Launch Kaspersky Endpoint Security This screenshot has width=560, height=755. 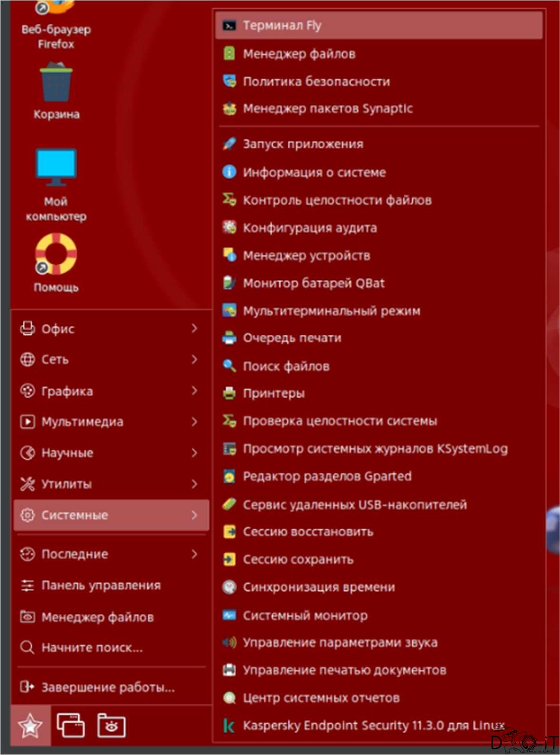373,725
